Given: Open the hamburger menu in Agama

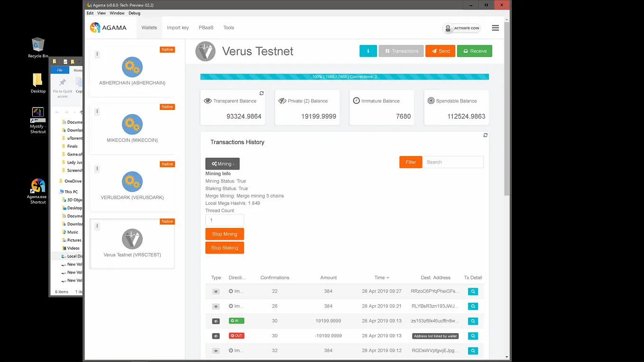Looking at the screenshot, I should [496, 28].
